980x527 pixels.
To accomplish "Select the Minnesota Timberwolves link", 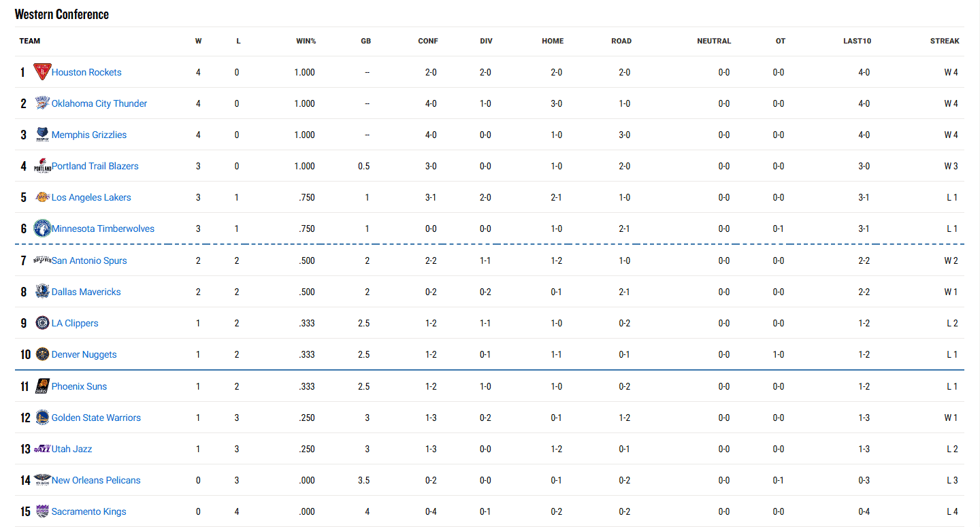I will point(103,228).
